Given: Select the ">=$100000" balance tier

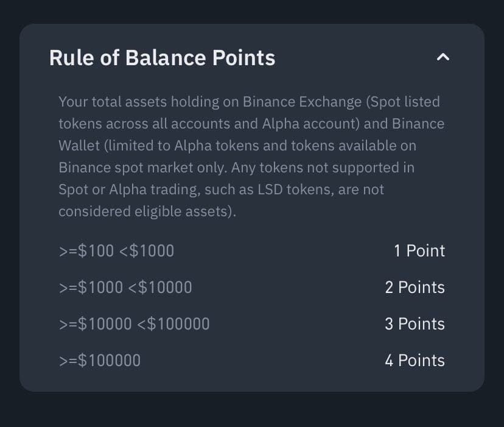Looking at the screenshot, I should point(100,361).
